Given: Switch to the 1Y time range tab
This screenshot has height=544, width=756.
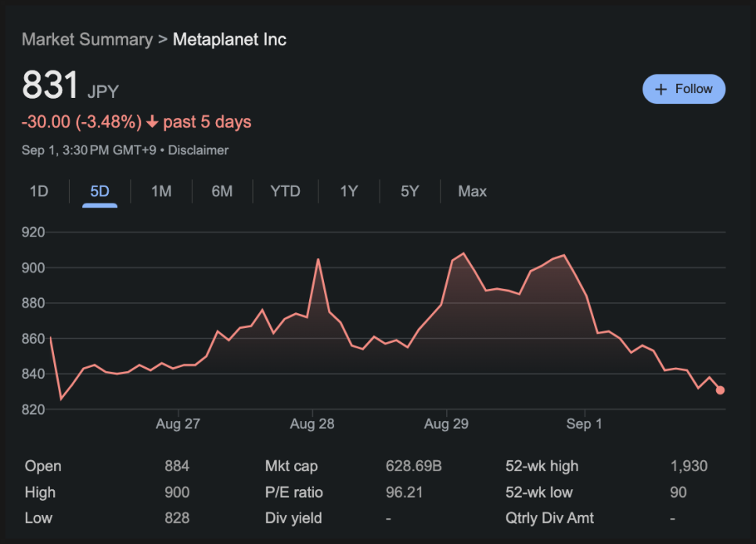Looking at the screenshot, I should click(x=349, y=192).
